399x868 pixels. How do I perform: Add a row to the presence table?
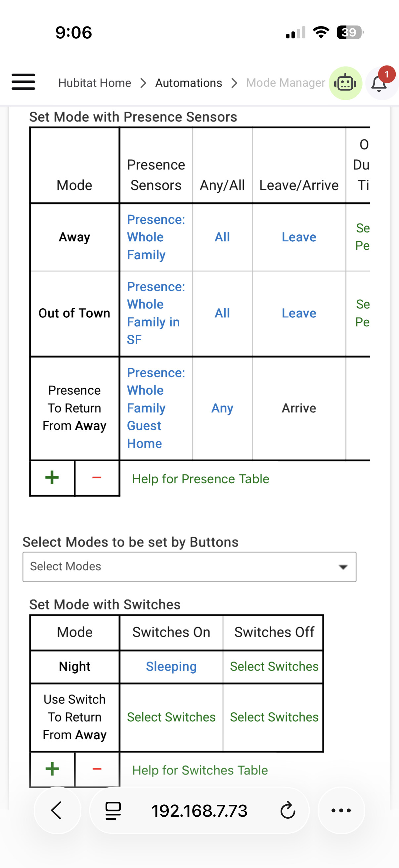pyautogui.click(x=52, y=478)
